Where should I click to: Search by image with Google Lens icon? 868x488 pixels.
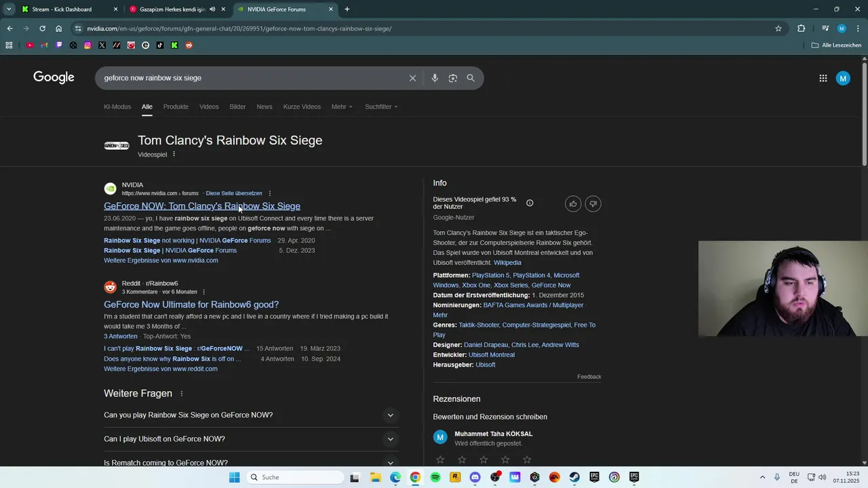[x=453, y=78]
